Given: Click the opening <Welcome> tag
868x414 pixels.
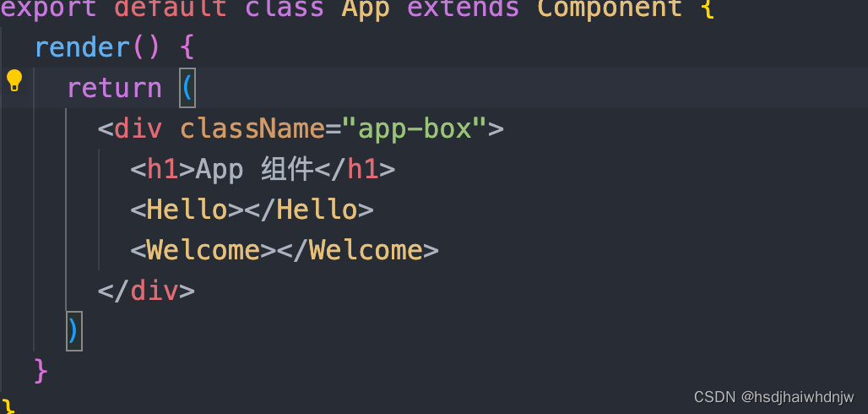Looking at the screenshot, I should pyautogui.click(x=203, y=250).
